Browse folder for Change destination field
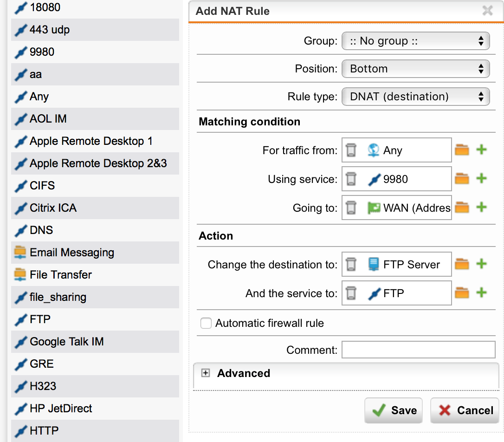 click(462, 264)
